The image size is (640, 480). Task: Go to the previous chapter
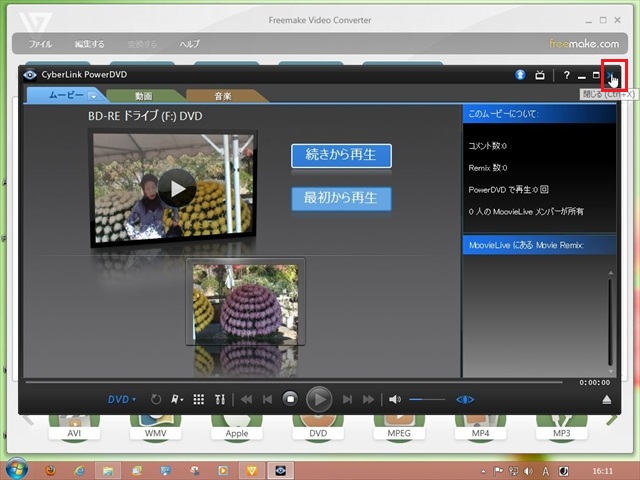(x=267, y=399)
